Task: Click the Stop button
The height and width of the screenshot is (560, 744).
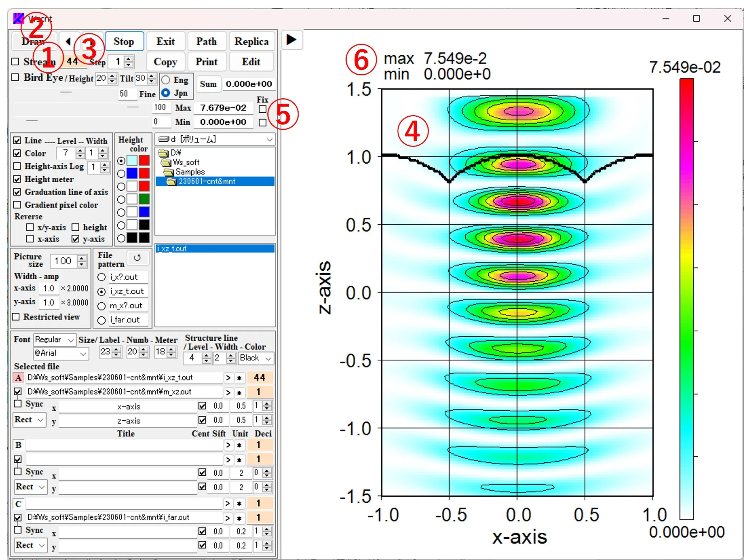Action: (x=124, y=41)
